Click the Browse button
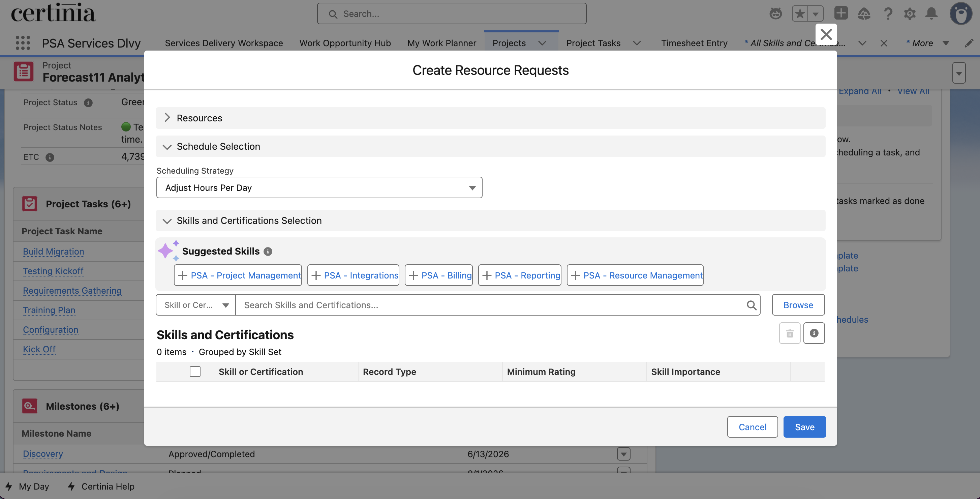The image size is (980, 499). [x=798, y=305]
